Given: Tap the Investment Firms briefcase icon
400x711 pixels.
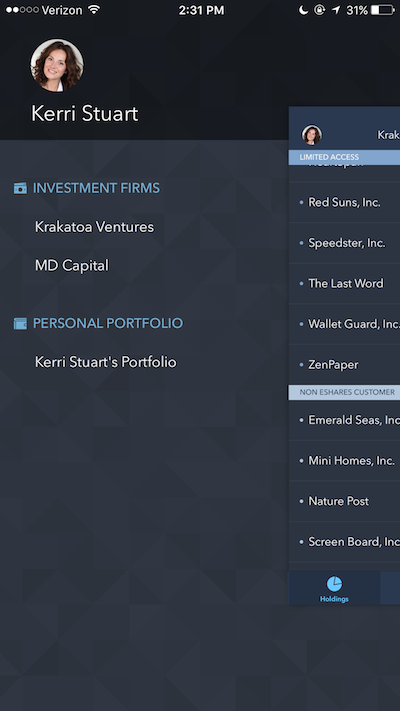Looking at the screenshot, I should (x=20, y=188).
